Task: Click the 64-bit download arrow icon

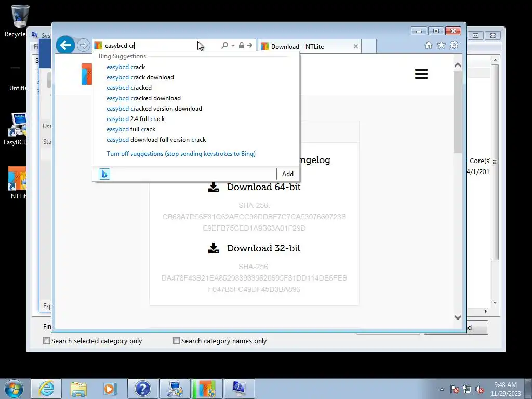Action: coord(213,187)
